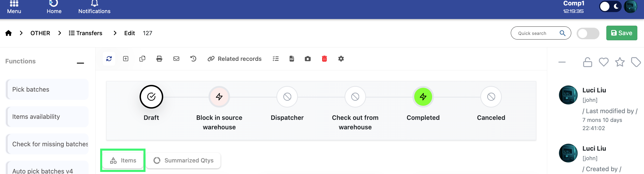Collapse the Functions panel
Image resolution: width=644 pixels, height=174 pixels.
pos(80,63)
